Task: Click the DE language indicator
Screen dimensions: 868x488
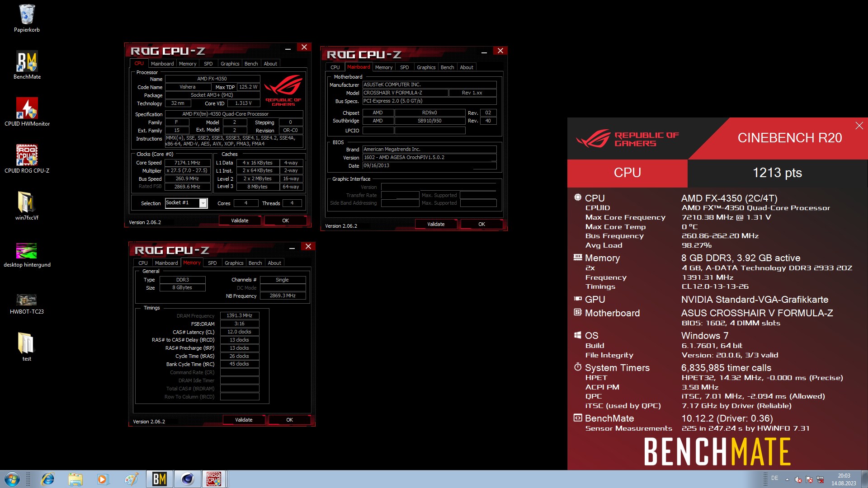Action: tap(774, 478)
